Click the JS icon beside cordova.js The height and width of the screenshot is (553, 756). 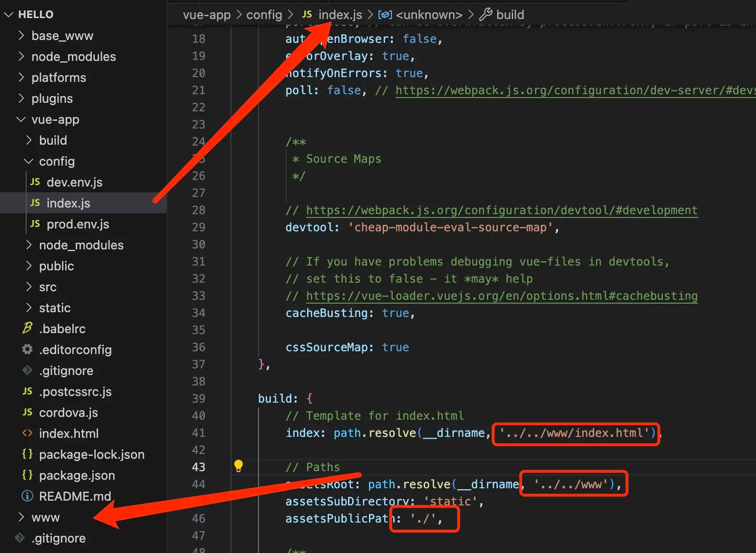point(27,412)
